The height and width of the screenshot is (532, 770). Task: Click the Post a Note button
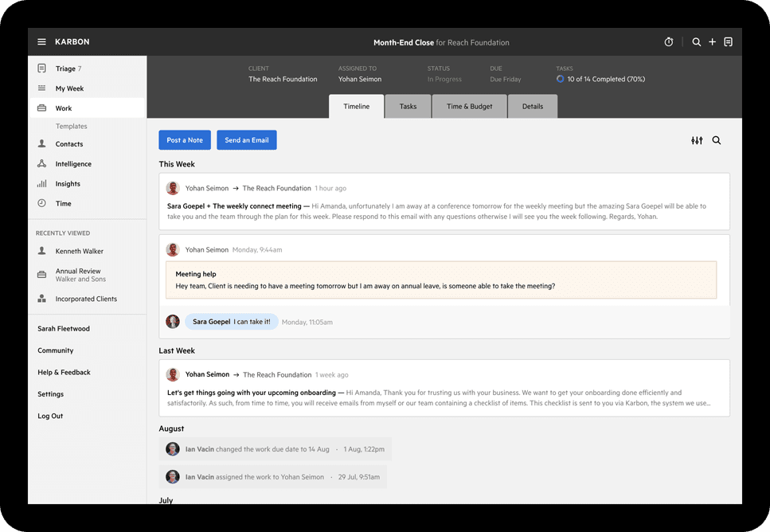coord(185,139)
